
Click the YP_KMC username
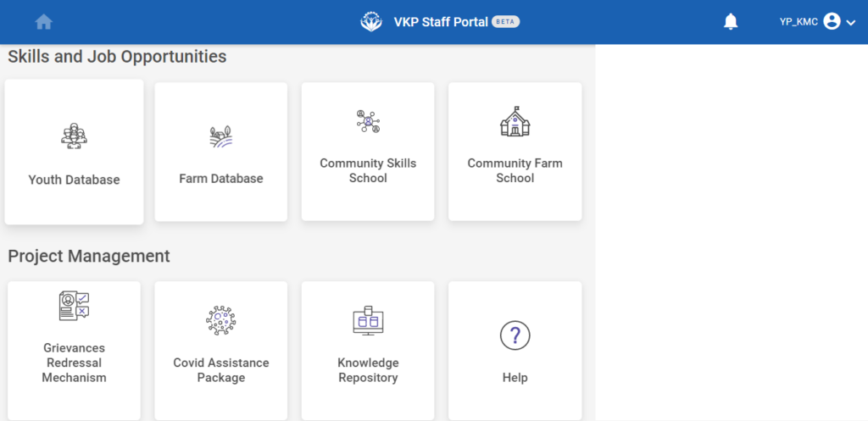798,22
